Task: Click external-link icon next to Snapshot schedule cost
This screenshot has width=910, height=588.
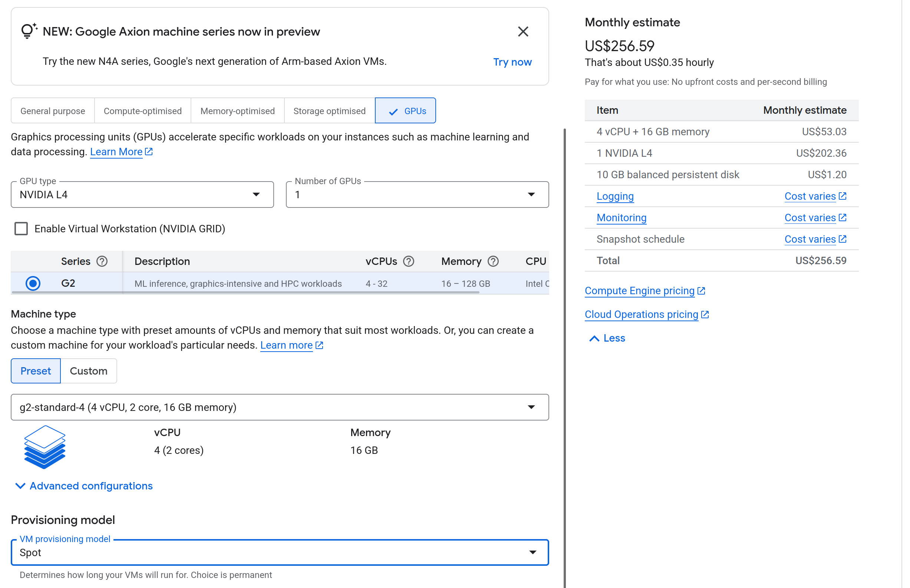Action: 843,239
